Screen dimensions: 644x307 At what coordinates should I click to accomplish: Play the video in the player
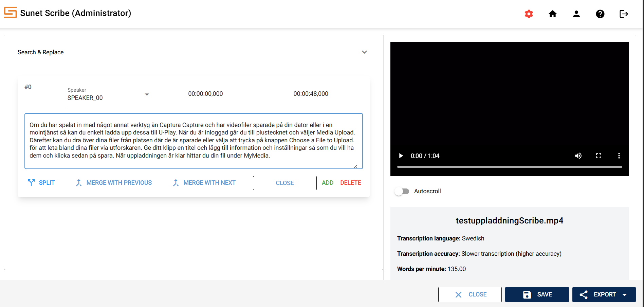coord(401,156)
